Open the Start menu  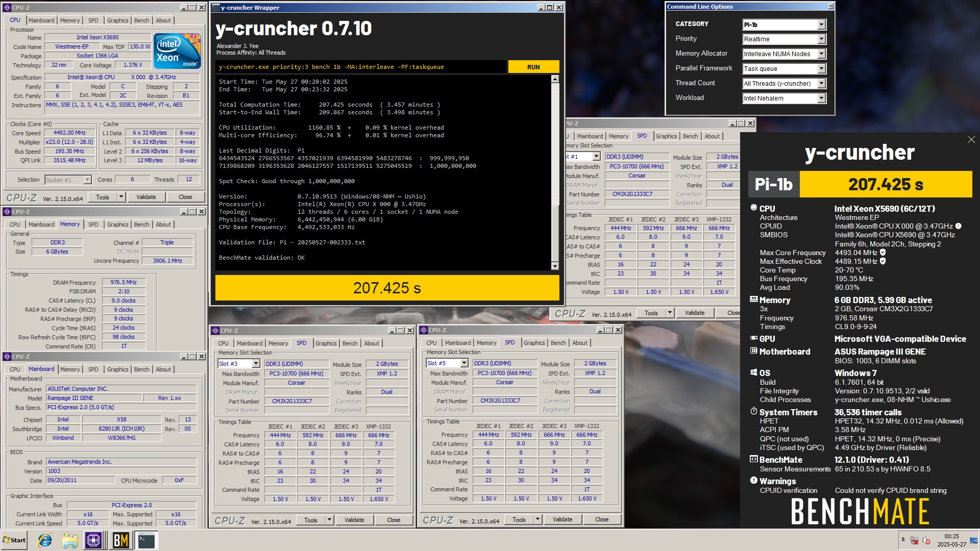(14, 540)
